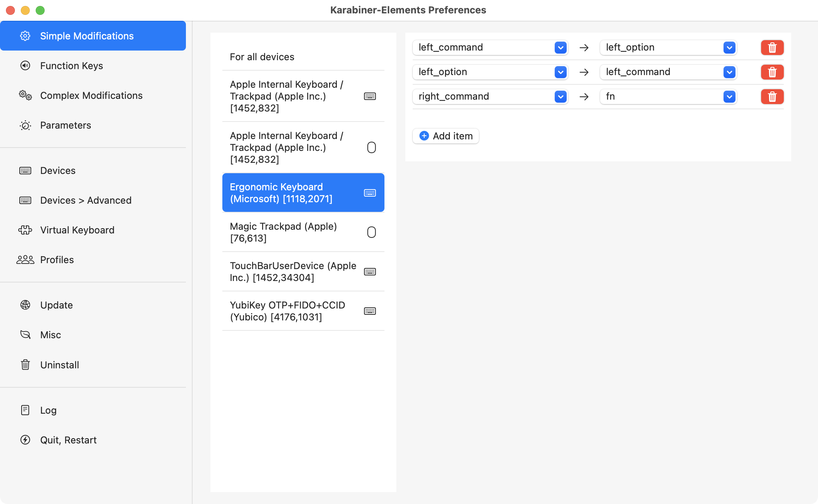Open the Update section
The height and width of the screenshot is (504, 818).
(93, 305)
